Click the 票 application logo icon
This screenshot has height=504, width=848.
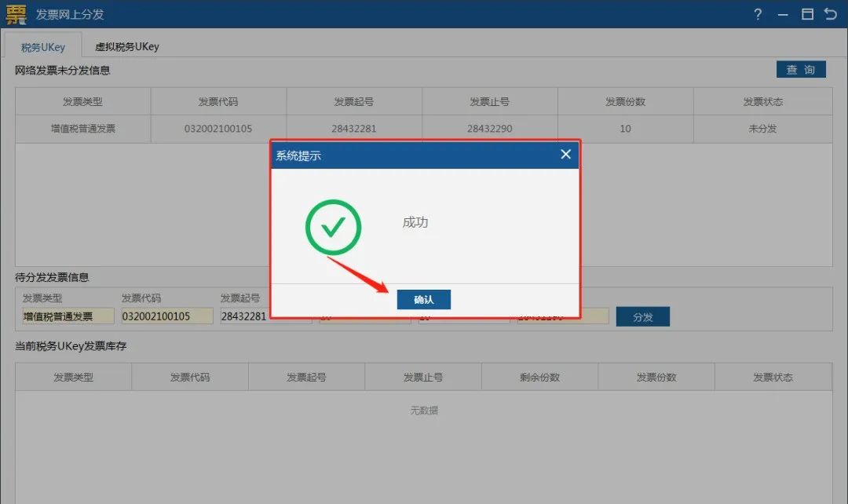[16, 15]
